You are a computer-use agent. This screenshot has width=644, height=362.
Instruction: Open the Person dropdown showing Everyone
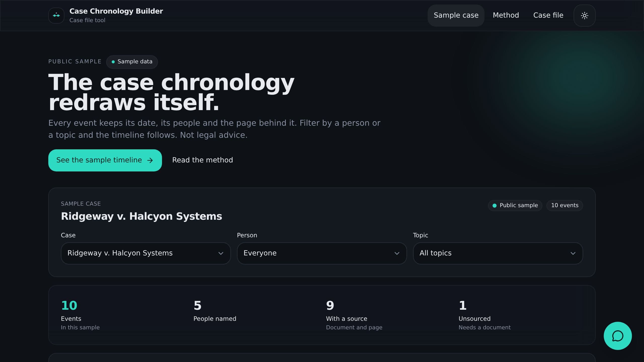pos(322,253)
